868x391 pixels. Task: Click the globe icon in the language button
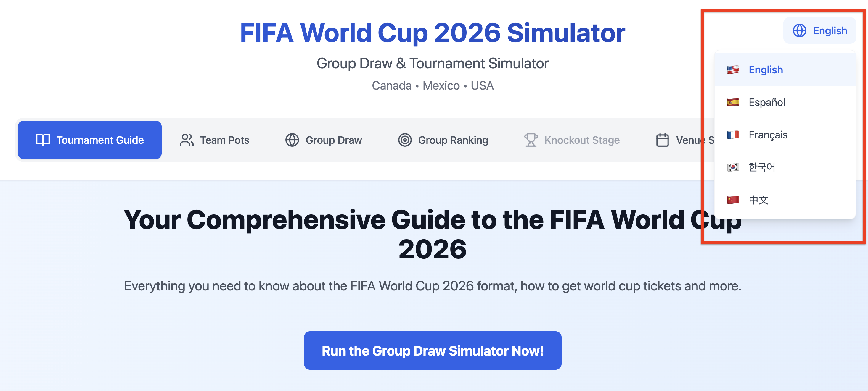(x=800, y=31)
